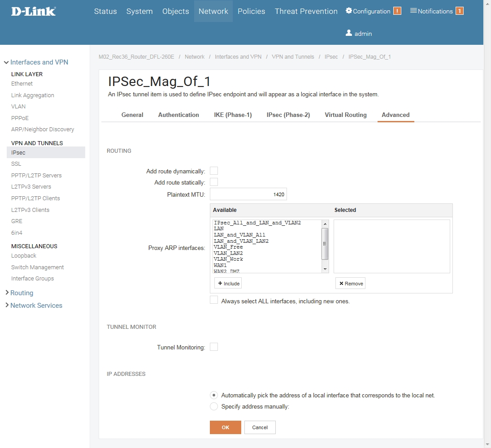This screenshot has width=491, height=448.
Task: Open Link Aggregation in the sidebar
Action: 33,95
